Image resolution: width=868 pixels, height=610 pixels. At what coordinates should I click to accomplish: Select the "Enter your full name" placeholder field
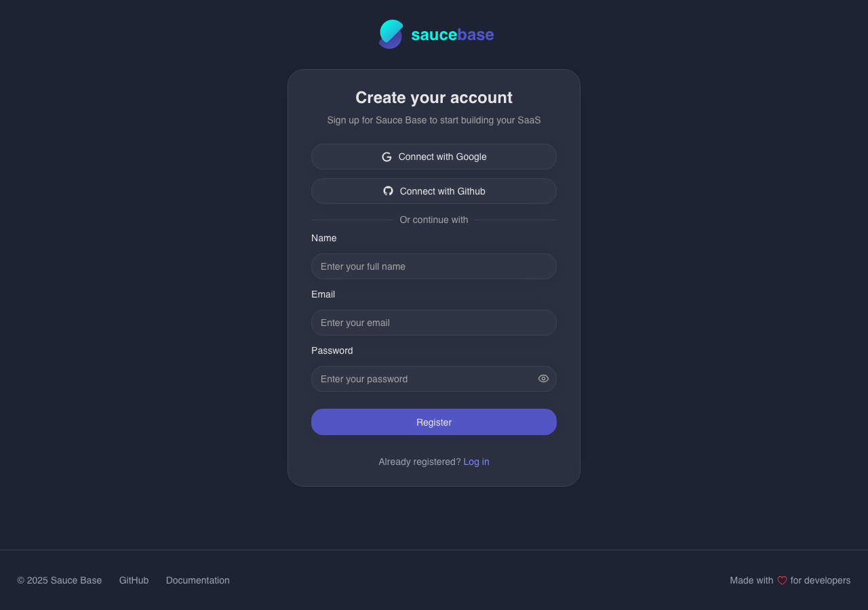433,266
